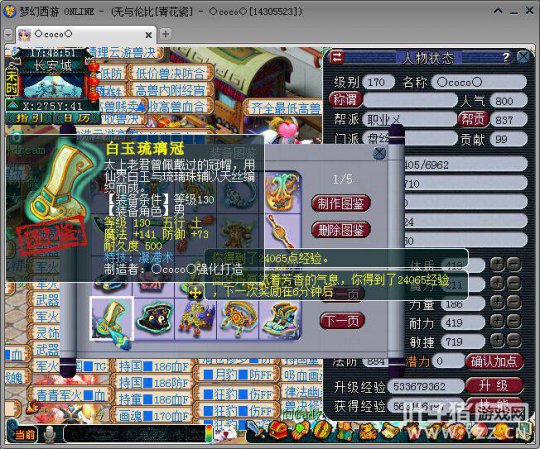Click the 指引 guide button
Viewport: 540px width, 449px height.
point(29,118)
